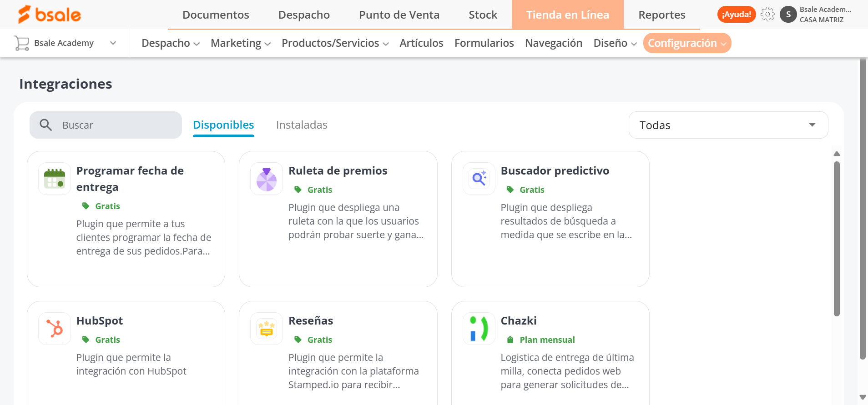Click the Gratis tag icon under Buscador predictivo
Screen dimensions: 868x405
pos(510,190)
